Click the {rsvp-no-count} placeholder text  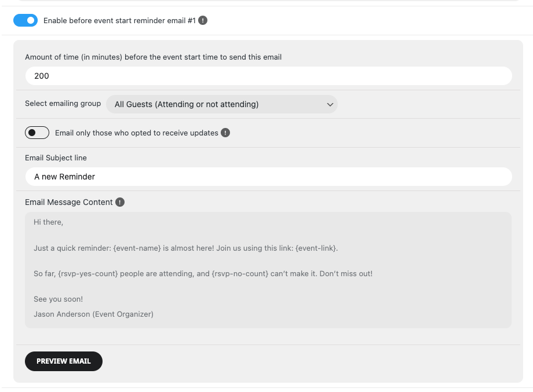240,274
